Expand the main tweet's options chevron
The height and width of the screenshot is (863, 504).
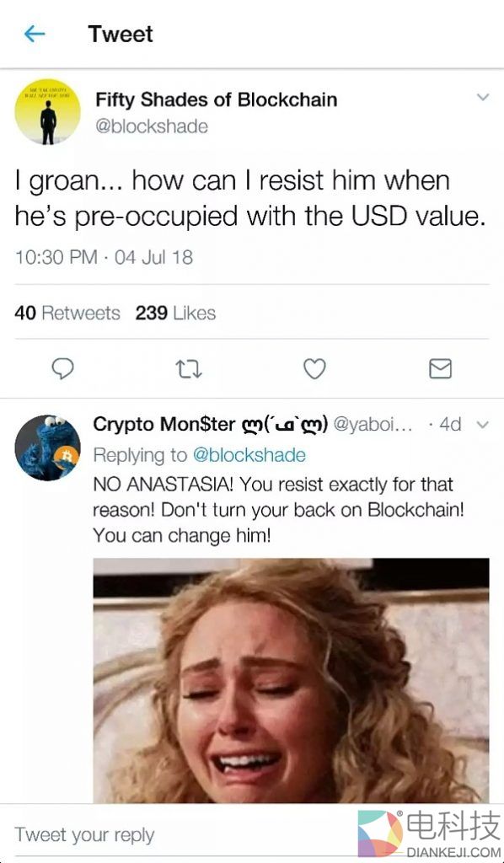(x=483, y=98)
